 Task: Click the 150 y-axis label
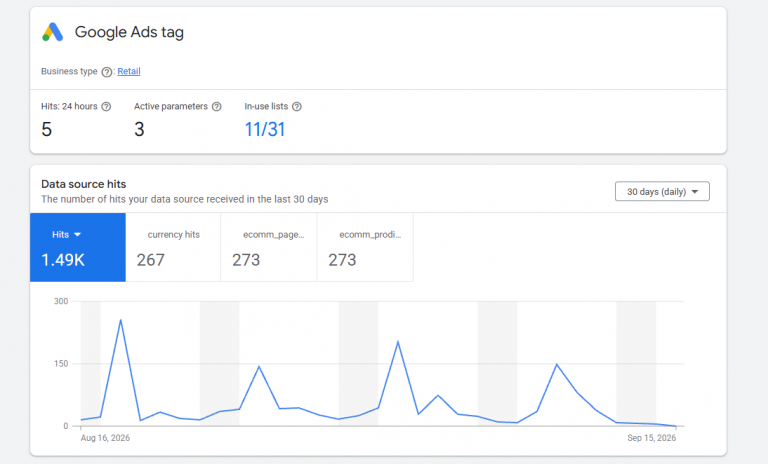[61, 364]
